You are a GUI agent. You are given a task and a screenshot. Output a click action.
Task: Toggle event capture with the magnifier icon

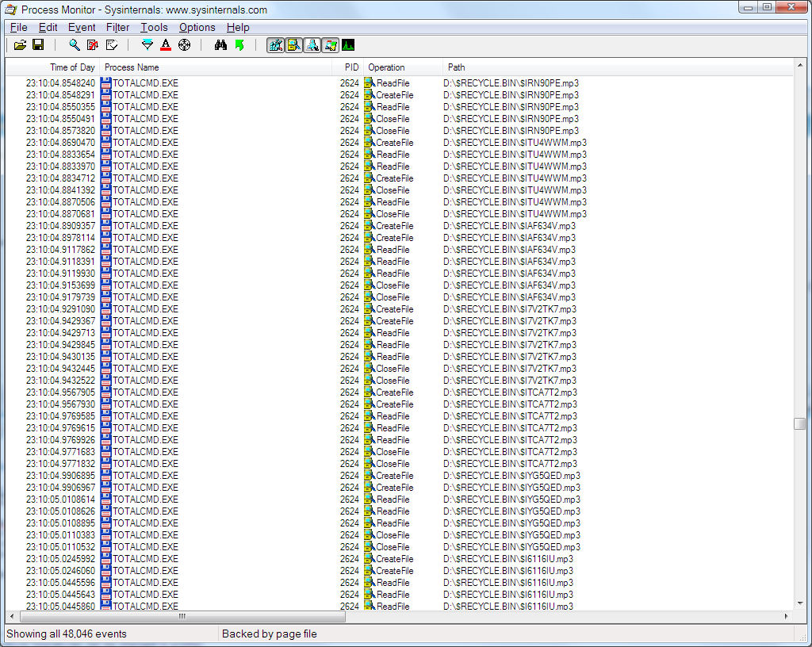point(74,45)
